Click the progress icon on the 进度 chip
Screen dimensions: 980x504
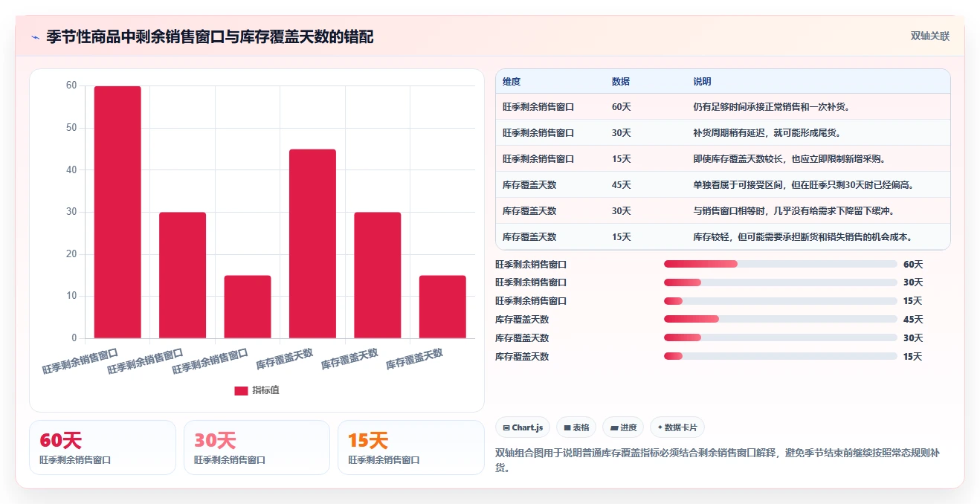tap(614, 427)
